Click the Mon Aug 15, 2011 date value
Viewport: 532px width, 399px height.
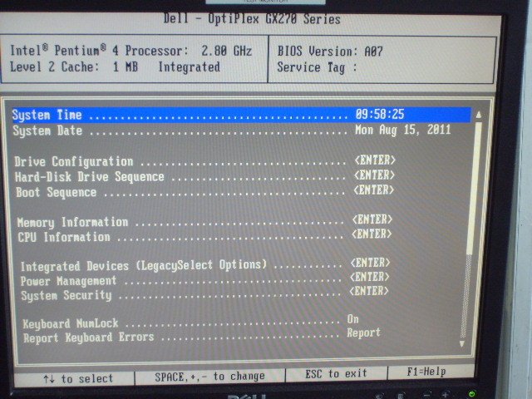click(x=402, y=130)
